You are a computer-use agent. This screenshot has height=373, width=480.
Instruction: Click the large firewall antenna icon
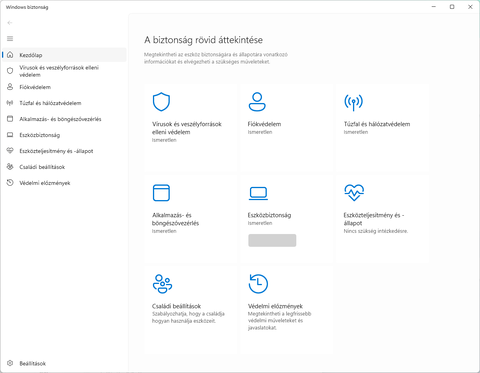point(353,102)
